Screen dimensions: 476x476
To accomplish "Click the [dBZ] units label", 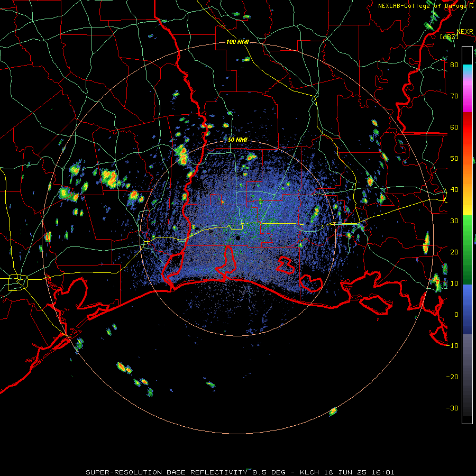I will point(449,36).
